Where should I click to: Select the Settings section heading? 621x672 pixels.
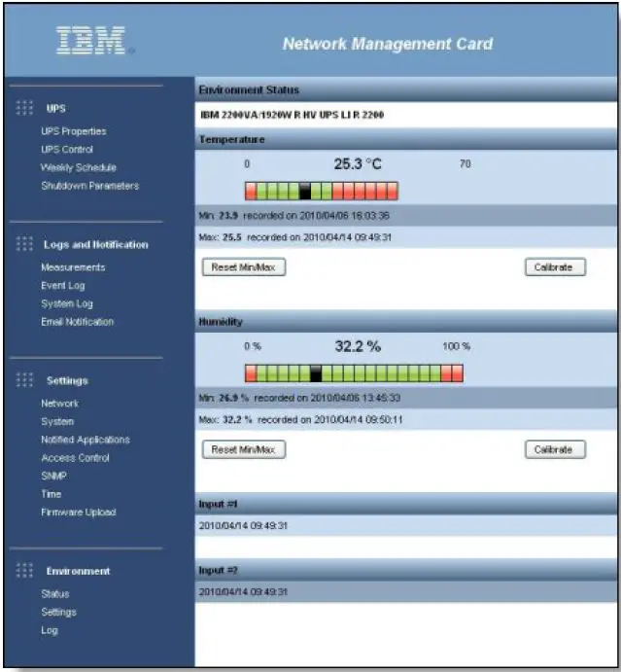[67, 380]
